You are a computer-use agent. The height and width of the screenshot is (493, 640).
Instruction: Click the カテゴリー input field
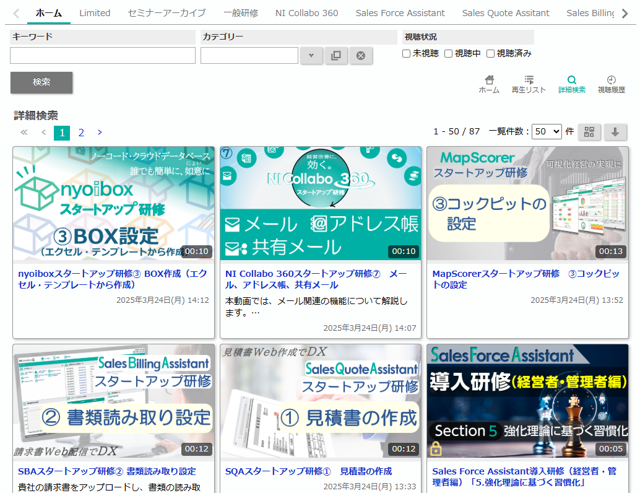(x=249, y=56)
